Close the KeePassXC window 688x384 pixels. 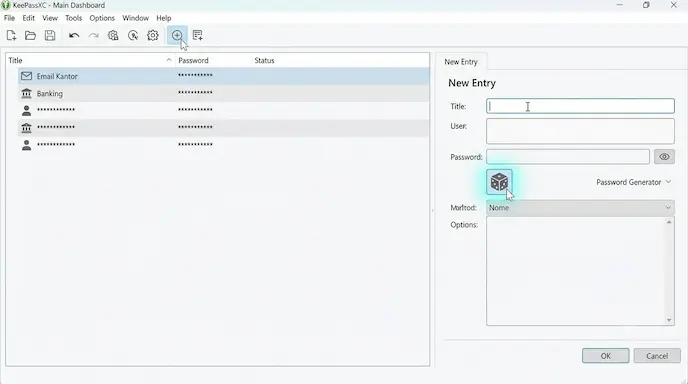[674, 5]
